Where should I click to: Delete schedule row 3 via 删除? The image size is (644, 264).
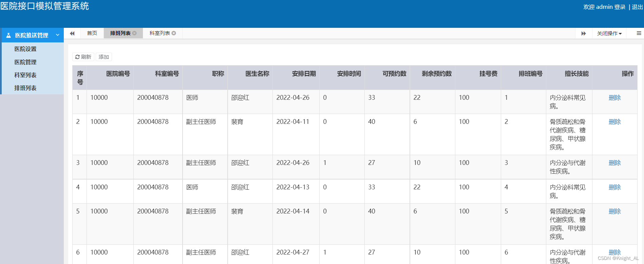coord(615,163)
